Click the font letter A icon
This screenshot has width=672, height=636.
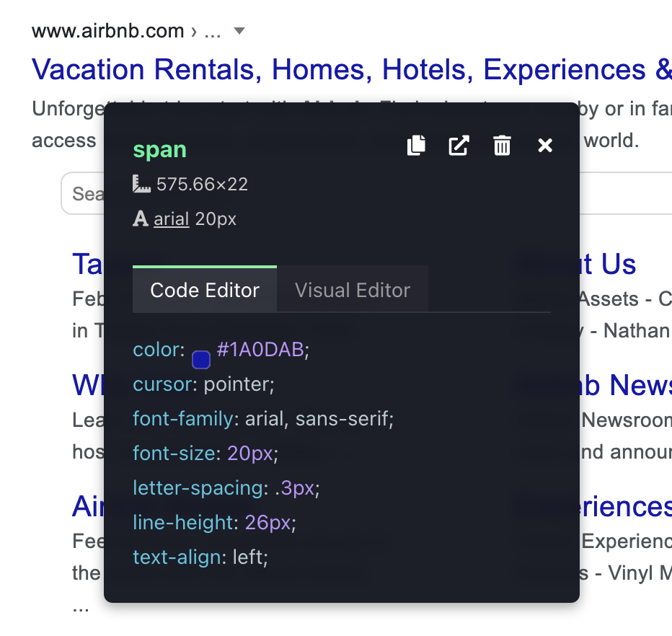[x=140, y=218]
